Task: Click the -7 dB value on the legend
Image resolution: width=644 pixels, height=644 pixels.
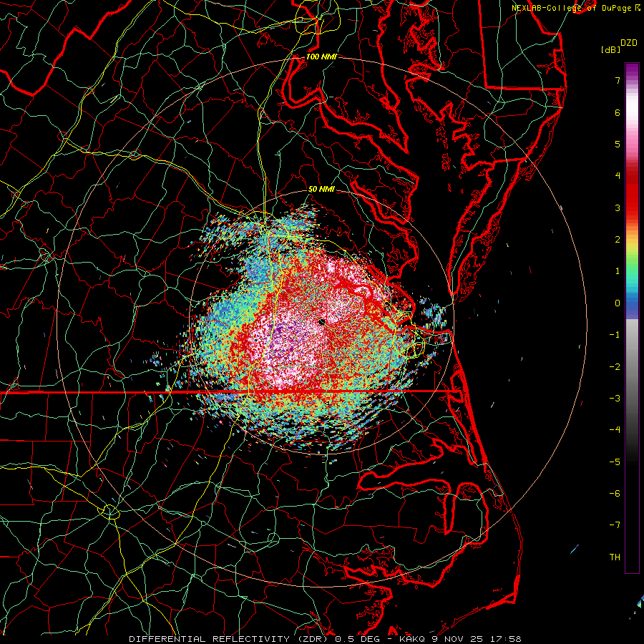Action: pyautogui.click(x=615, y=525)
